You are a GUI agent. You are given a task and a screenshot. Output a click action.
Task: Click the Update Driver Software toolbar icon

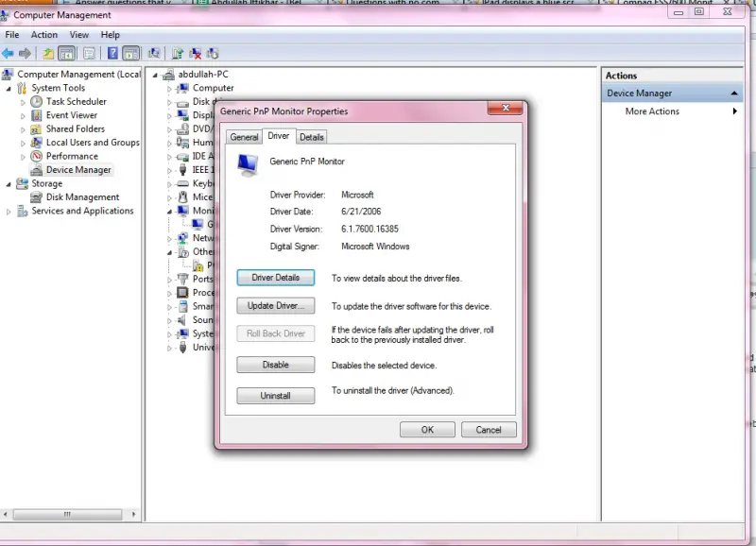[x=178, y=54]
